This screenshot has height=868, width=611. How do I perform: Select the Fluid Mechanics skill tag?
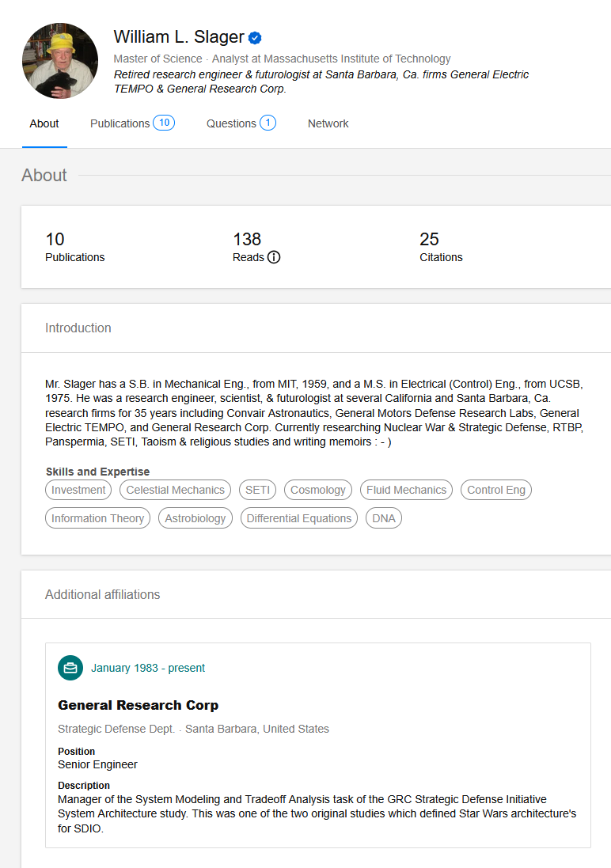[x=406, y=490]
